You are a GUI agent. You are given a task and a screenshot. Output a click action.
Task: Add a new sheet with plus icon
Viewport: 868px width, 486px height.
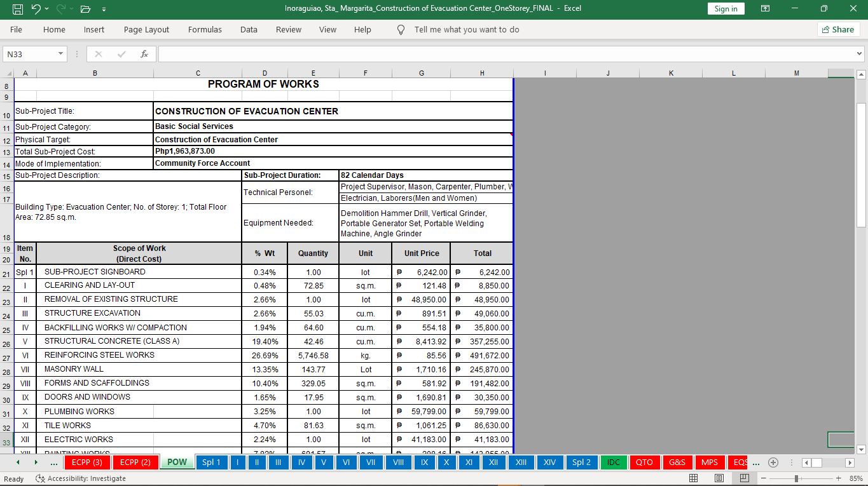(x=773, y=462)
